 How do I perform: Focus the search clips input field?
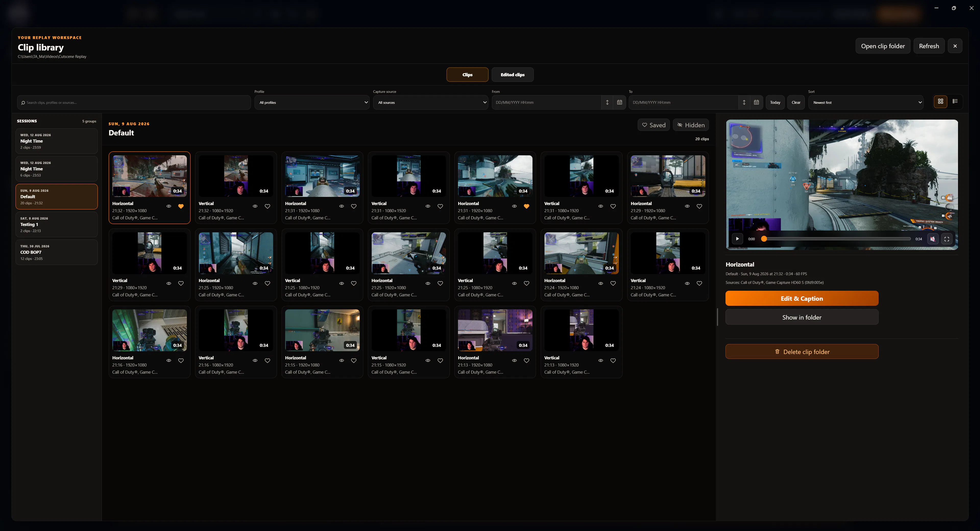tap(134, 103)
